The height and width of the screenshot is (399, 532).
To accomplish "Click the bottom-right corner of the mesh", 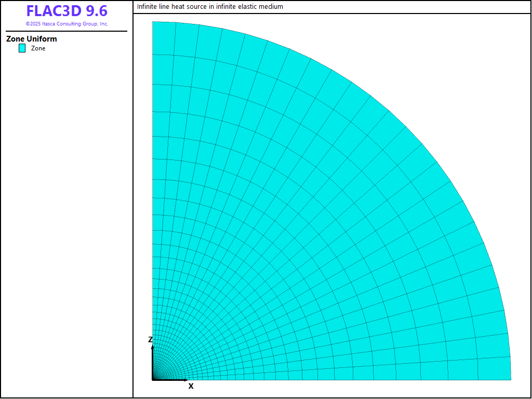I will [x=510, y=379].
